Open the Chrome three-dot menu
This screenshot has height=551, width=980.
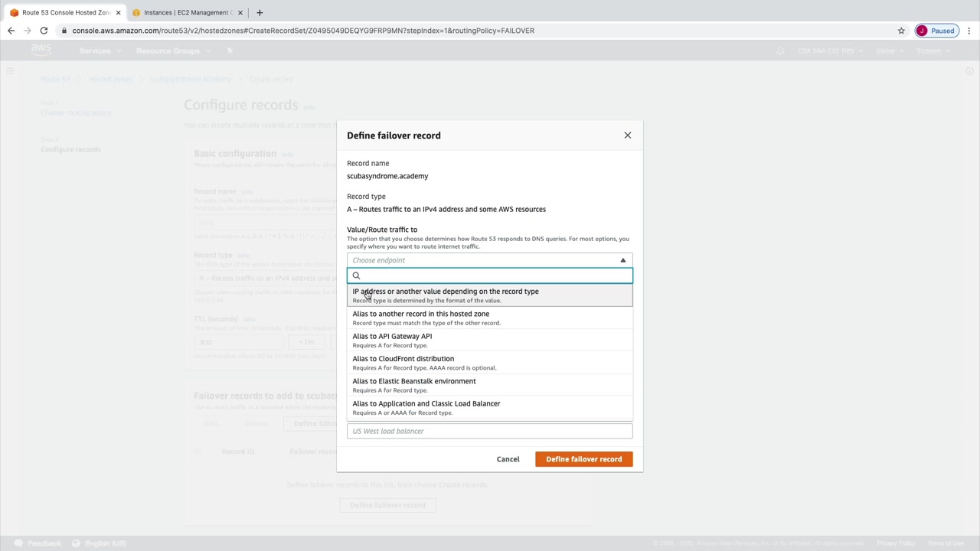tap(969, 31)
